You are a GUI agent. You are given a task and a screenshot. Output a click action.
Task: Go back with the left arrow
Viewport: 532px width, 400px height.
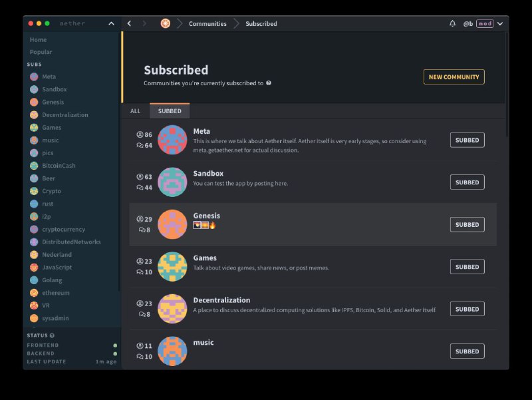(x=129, y=23)
